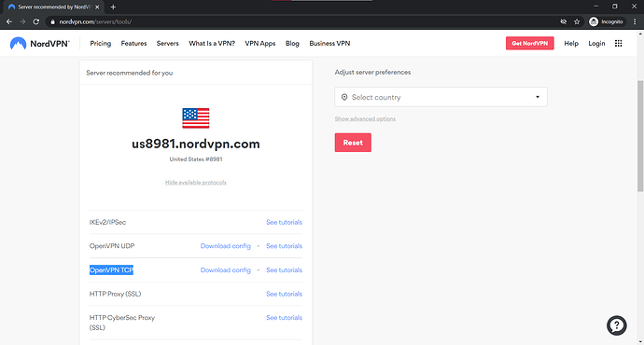
Task: Click the Login link
Action: [x=596, y=43]
